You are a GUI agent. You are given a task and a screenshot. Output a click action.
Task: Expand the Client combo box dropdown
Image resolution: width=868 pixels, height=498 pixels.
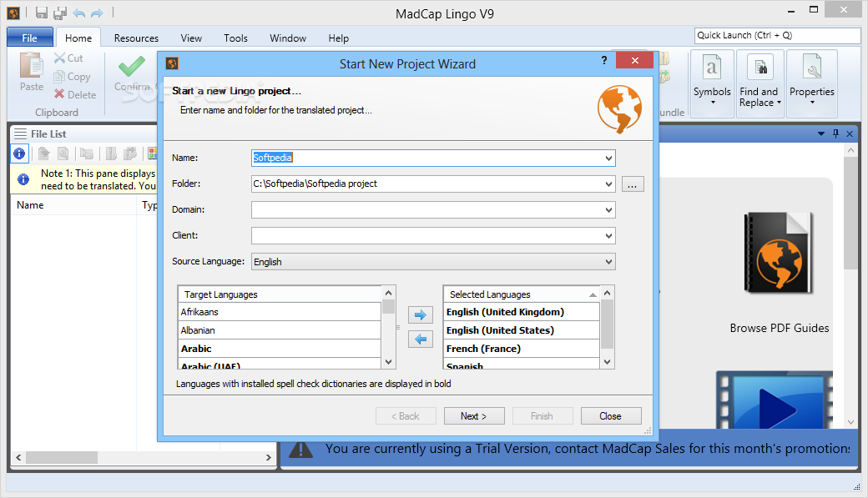(608, 236)
